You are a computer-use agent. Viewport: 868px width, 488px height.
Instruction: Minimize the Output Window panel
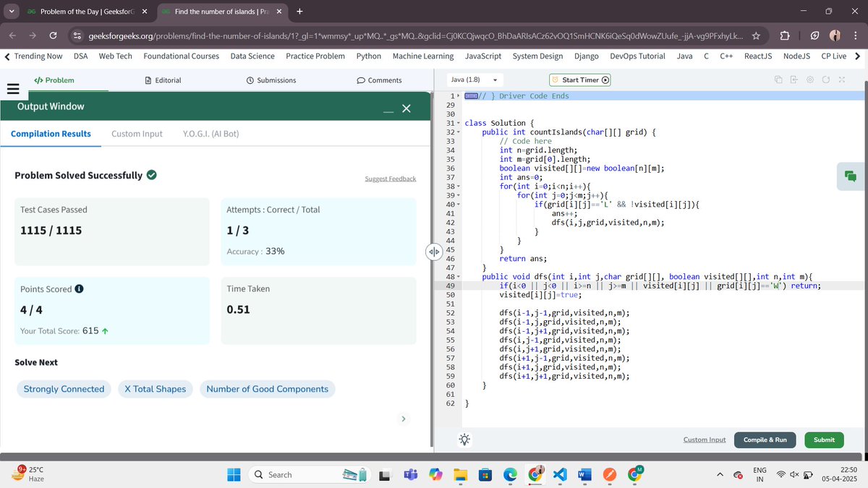click(388, 110)
